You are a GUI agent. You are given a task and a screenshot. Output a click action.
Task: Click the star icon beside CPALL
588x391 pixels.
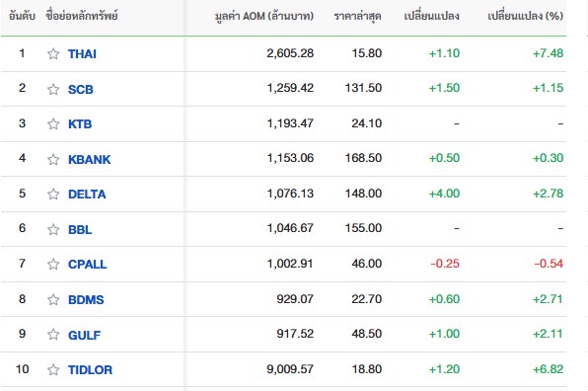click(x=53, y=265)
